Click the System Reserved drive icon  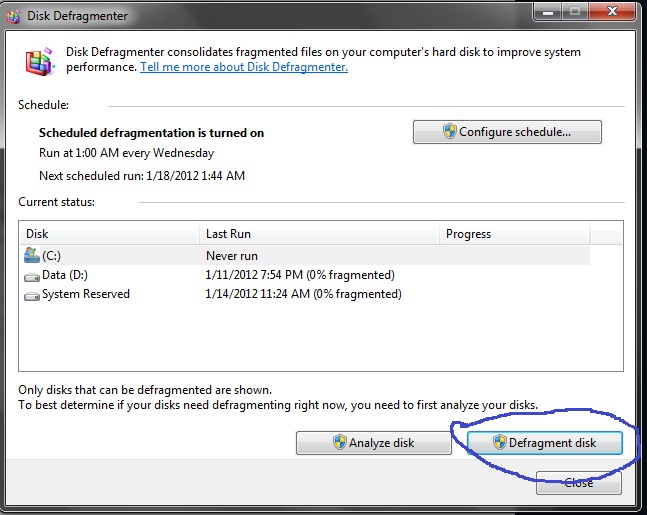point(32,296)
